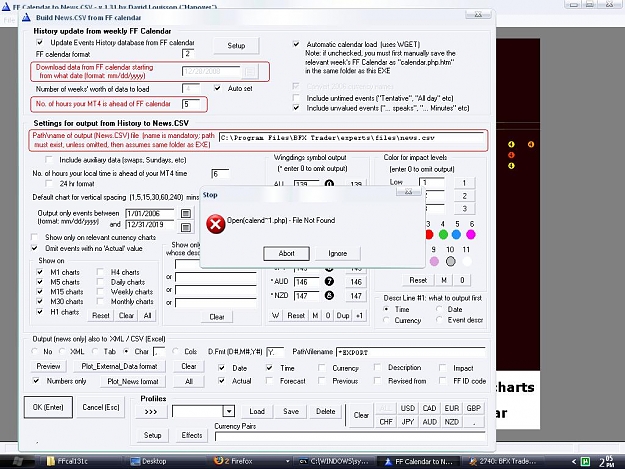Select USD currency button

(x=407, y=408)
